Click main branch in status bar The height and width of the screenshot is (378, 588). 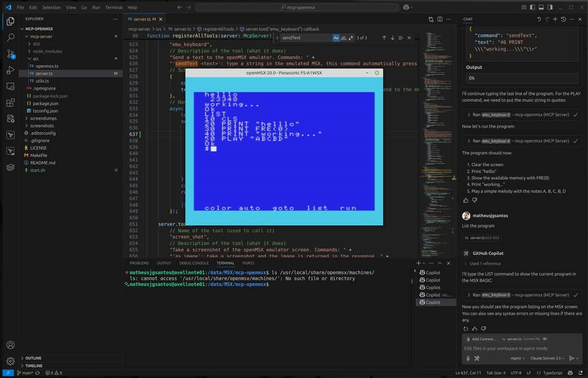(x=25, y=373)
